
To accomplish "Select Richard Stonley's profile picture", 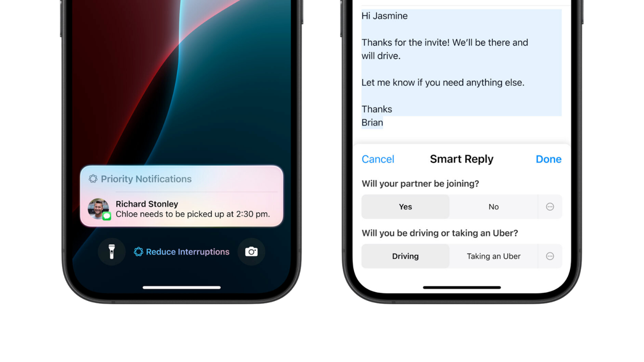I will click(99, 209).
